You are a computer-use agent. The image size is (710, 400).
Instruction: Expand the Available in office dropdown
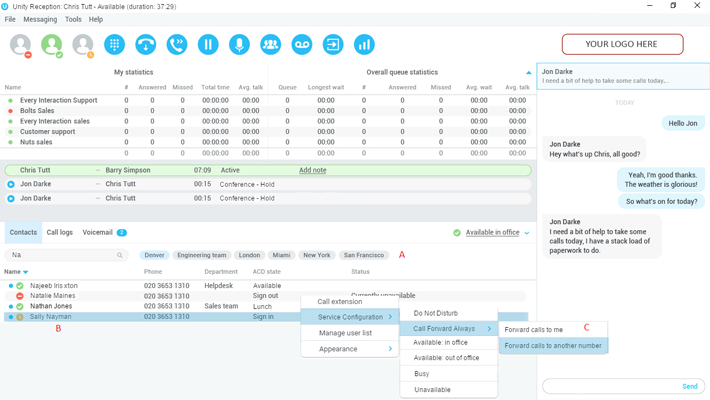pos(527,233)
